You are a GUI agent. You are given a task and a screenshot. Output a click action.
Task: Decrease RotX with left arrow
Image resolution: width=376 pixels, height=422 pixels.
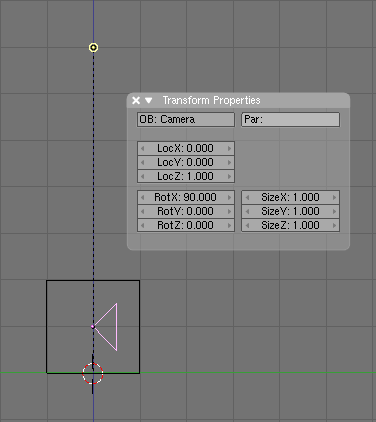coord(143,197)
